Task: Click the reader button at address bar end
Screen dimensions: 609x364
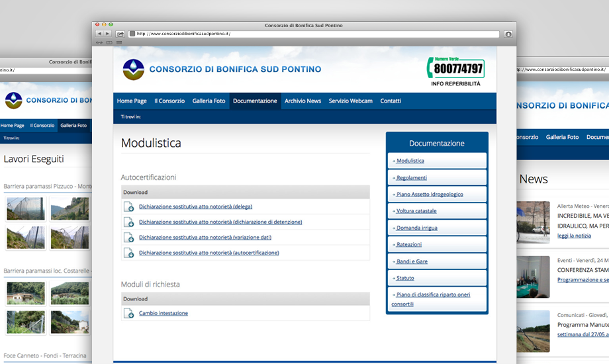Action: pos(508,34)
